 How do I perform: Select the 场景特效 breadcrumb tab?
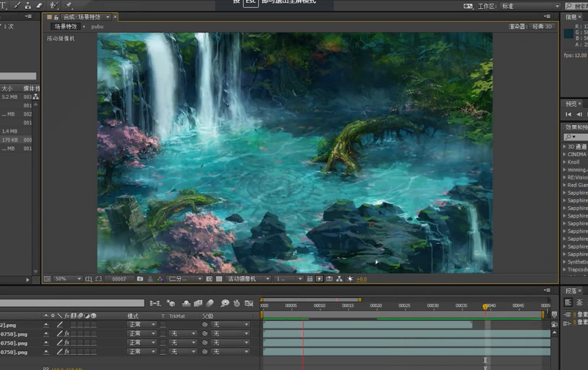coord(66,27)
